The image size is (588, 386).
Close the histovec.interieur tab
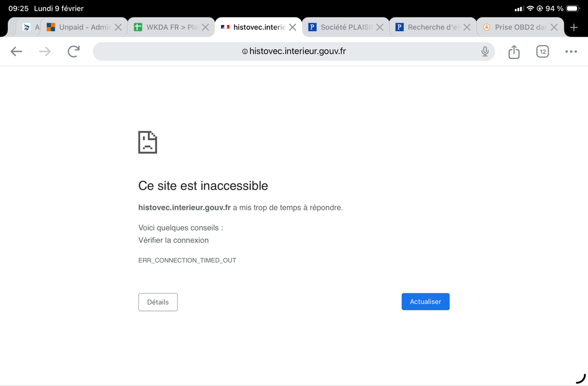pos(293,27)
